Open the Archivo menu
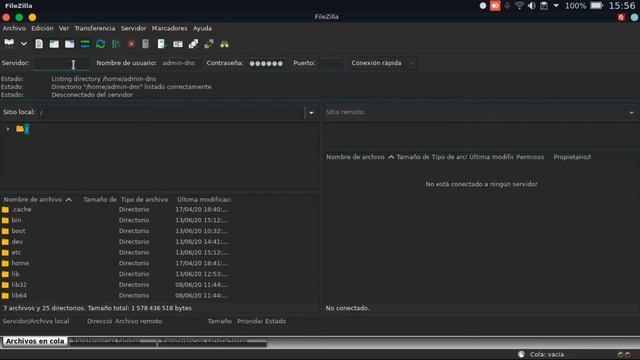The width and height of the screenshot is (640, 360). click(x=14, y=28)
